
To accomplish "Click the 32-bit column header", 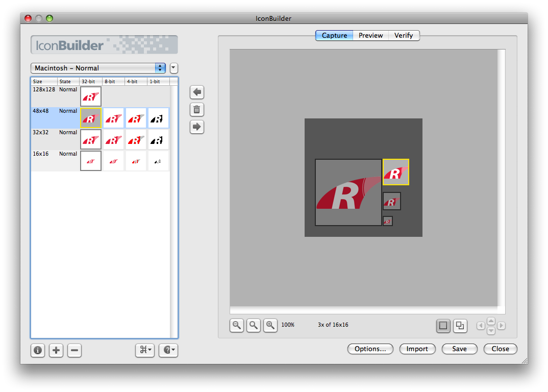I will click(91, 82).
